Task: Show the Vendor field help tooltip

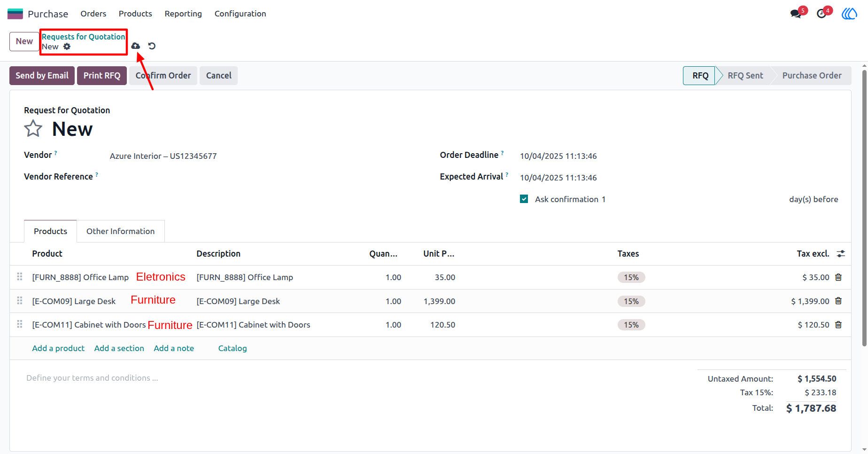Action: click(x=56, y=153)
